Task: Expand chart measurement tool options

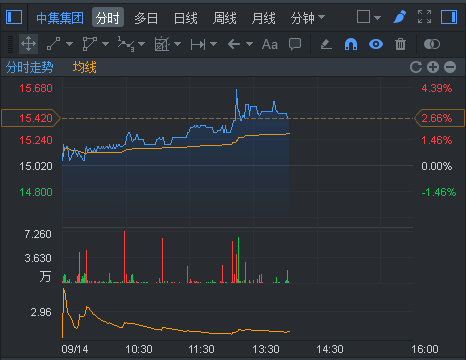Action: tap(177, 44)
